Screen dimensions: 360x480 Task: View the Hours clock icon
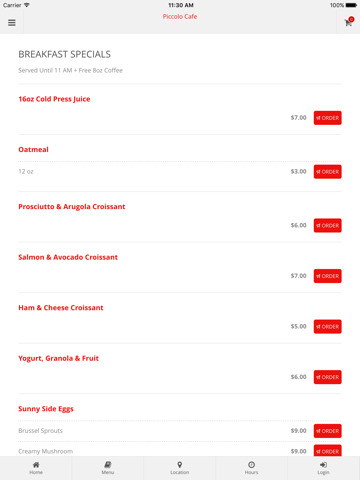[252, 464]
